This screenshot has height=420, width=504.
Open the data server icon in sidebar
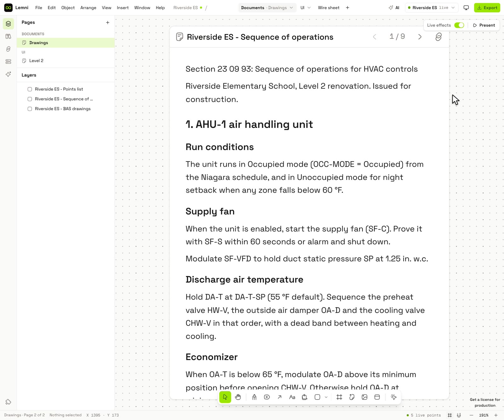point(8,61)
